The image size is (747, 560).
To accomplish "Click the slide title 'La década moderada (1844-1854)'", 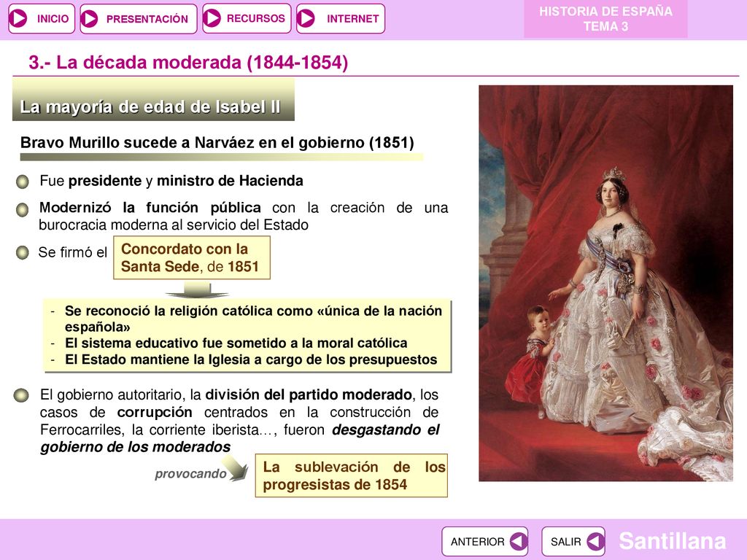I will point(188,63).
